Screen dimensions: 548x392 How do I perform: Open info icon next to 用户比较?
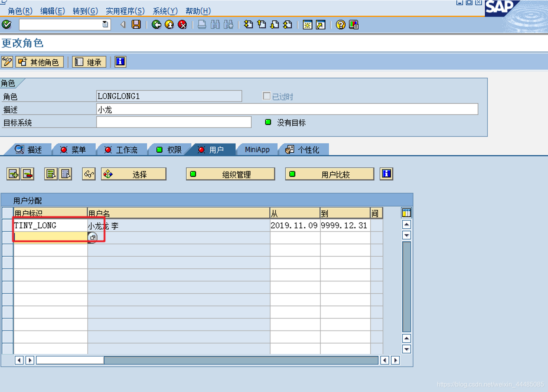(387, 174)
